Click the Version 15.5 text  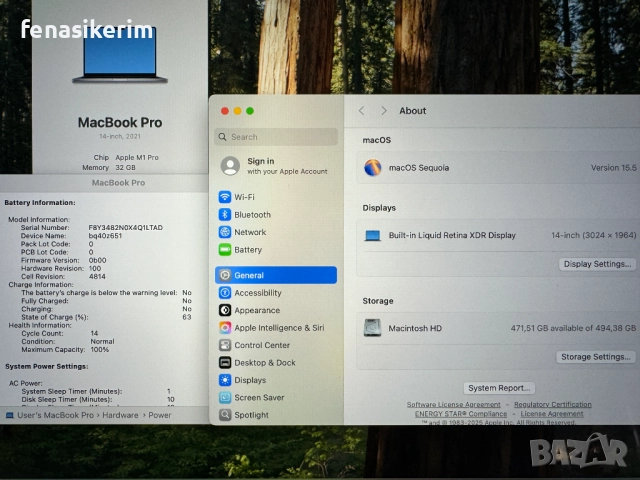[613, 167]
